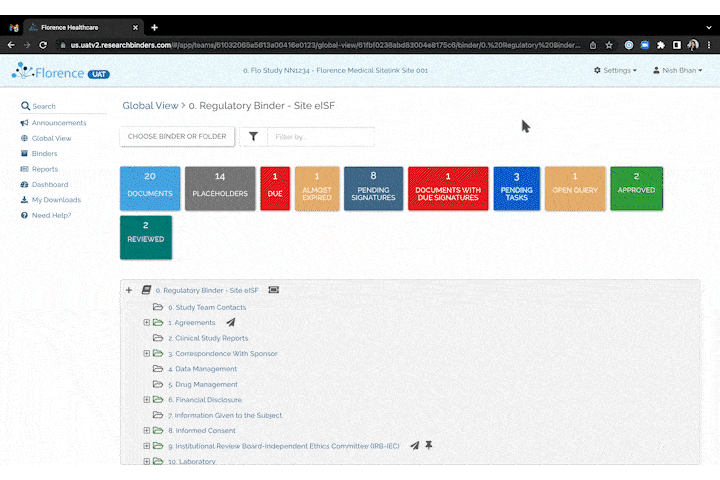
Task: Click the Binders archive icon
Action: click(24, 153)
